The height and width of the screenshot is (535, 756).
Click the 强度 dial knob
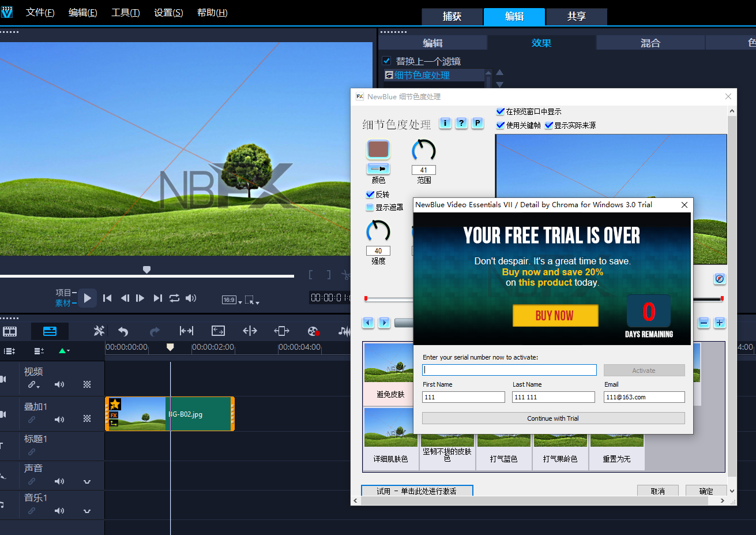pyautogui.click(x=378, y=231)
